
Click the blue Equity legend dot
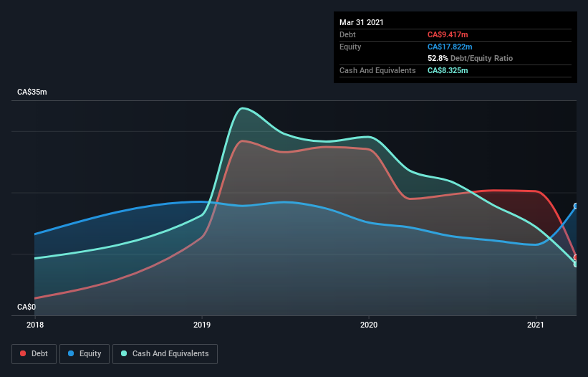(x=71, y=353)
